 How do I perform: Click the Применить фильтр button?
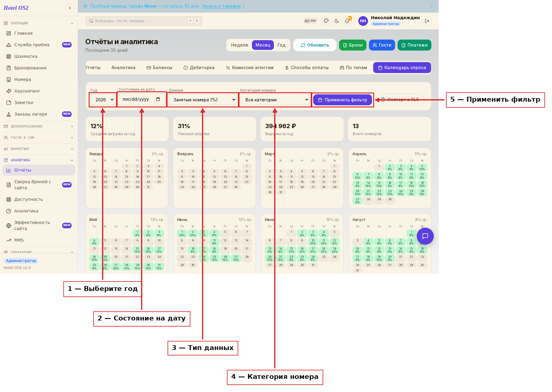343,100
